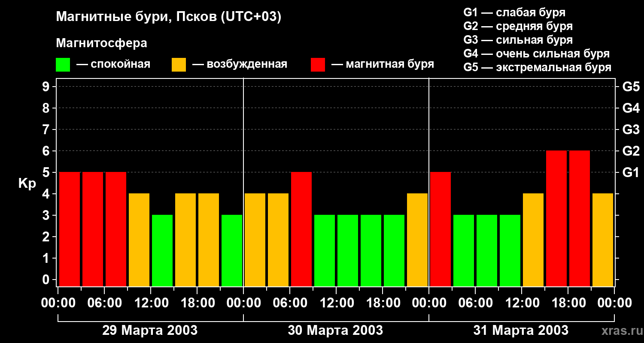644x343 pixels.
Task: Click the first red bar on 29 March
Action: point(70,229)
